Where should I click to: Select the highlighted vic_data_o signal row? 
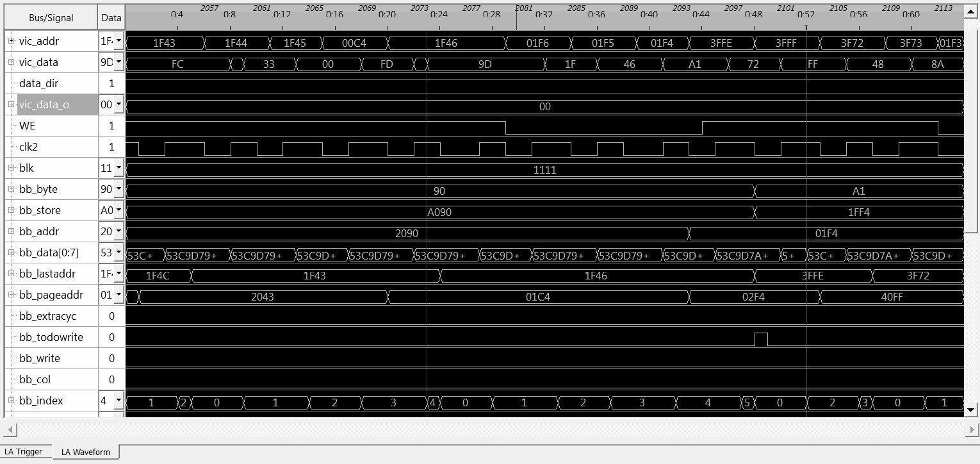point(44,104)
